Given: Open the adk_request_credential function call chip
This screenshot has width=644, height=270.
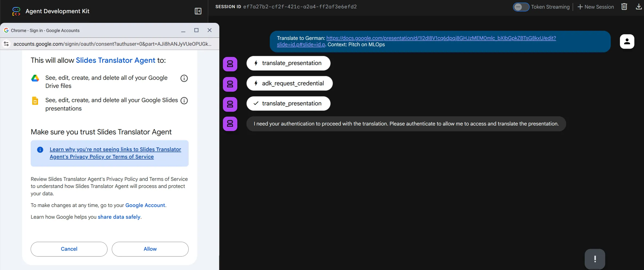Looking at the screenshot, I should point(289,83).
